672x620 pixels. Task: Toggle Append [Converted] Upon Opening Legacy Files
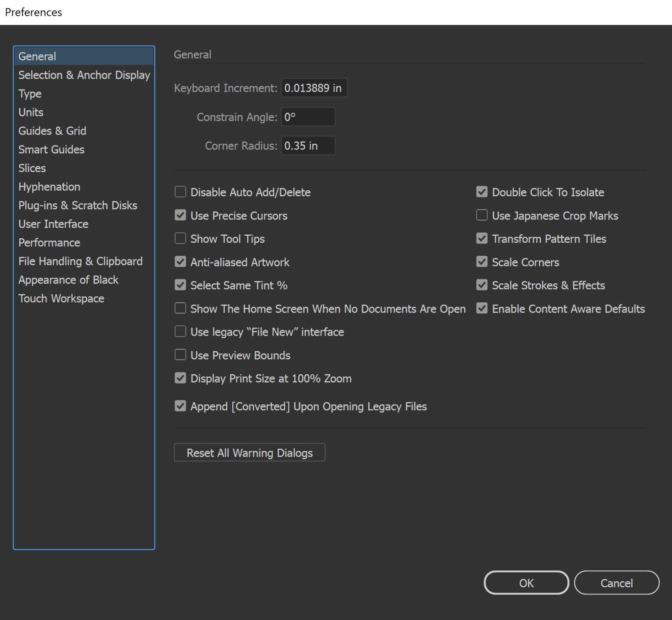(x=180, y=406)
